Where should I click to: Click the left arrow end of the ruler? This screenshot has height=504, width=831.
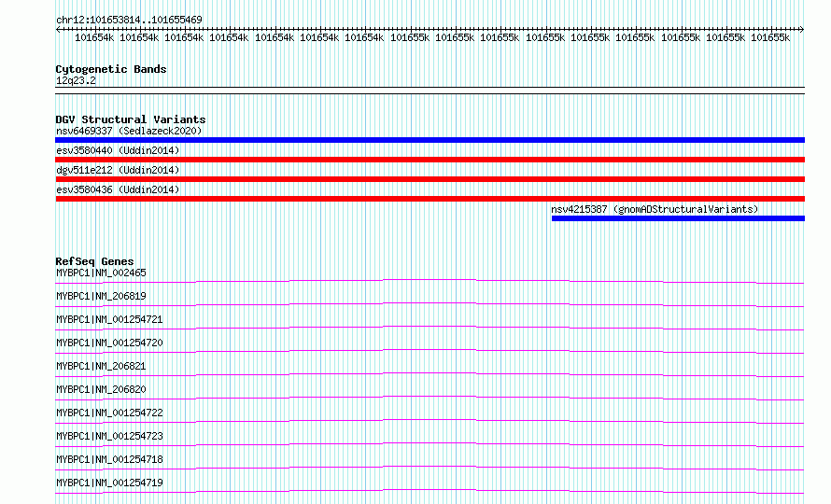[58, 30]
